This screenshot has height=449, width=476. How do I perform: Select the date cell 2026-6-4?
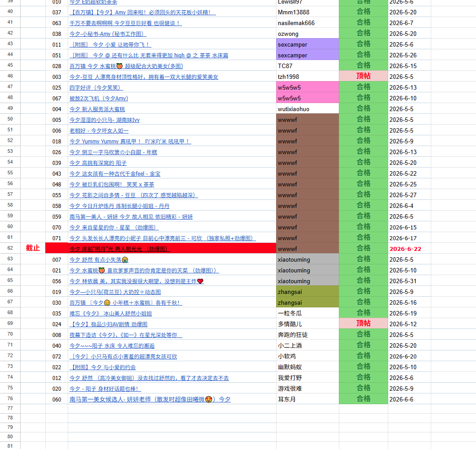click(409, 206)
